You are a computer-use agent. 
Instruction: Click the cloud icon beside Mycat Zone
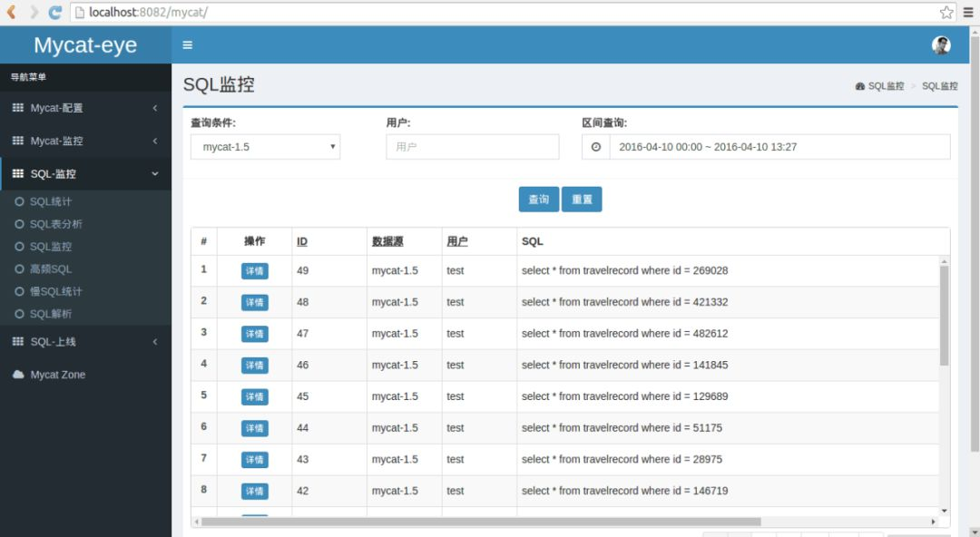[x=18, y=375]
